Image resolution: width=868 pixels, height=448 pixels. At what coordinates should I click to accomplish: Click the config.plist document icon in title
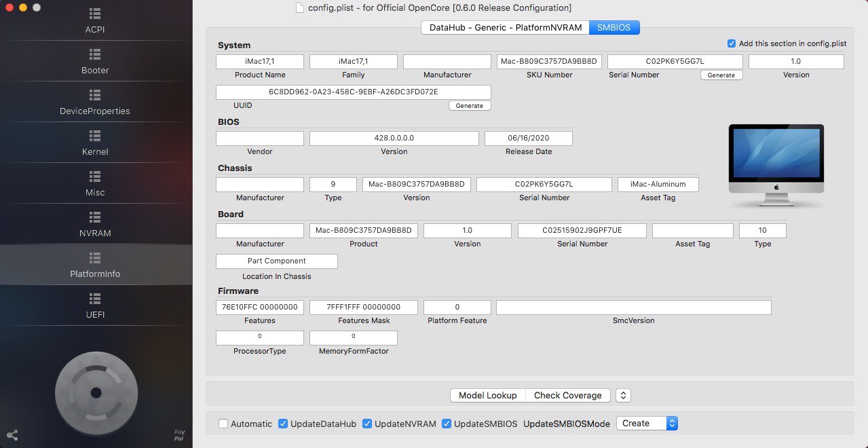click(301, 8)
